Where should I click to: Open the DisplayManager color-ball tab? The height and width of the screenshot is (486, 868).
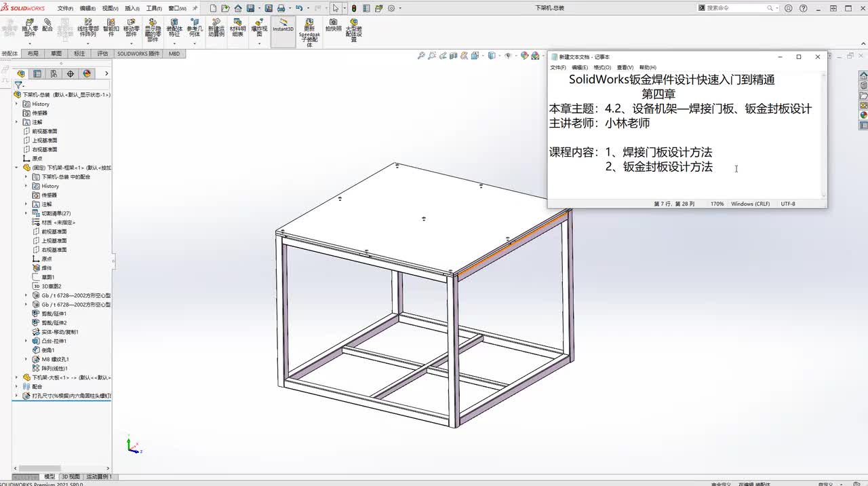click(x=87, y=73)
